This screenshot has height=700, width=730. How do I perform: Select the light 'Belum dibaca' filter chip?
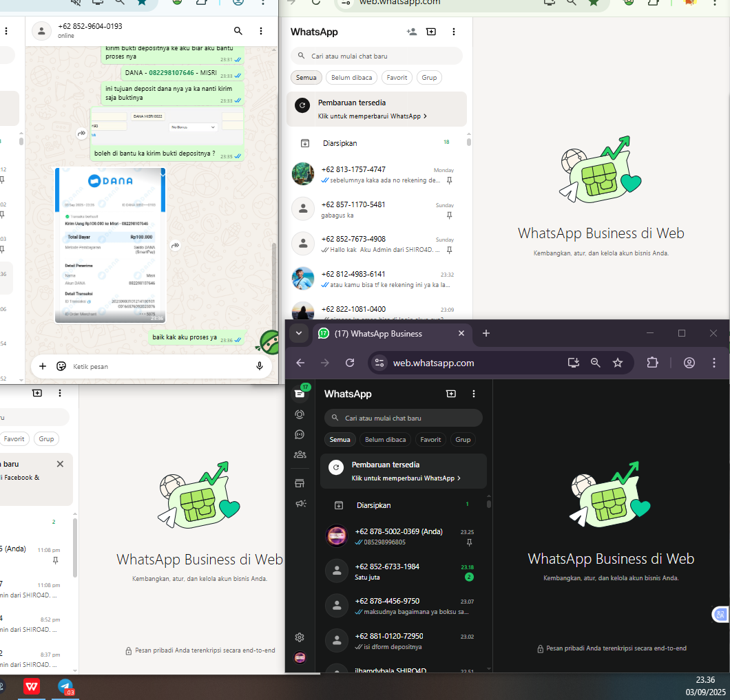[351, 77]
